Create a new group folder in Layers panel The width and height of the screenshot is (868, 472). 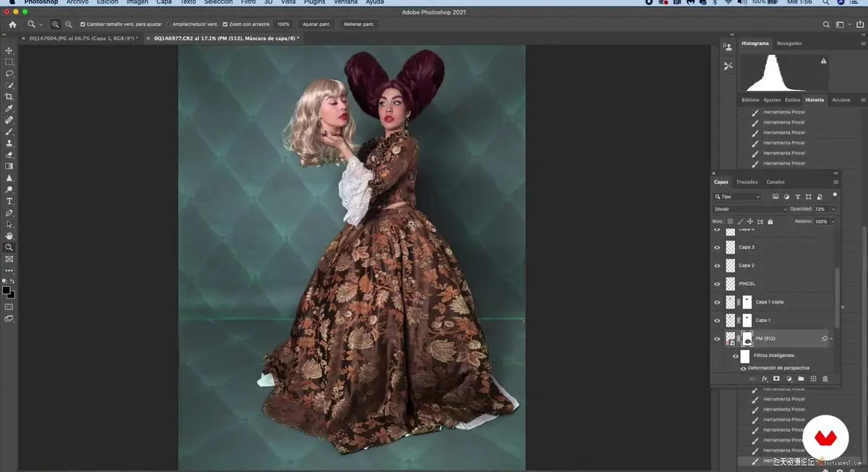click(x=801, y=379)
